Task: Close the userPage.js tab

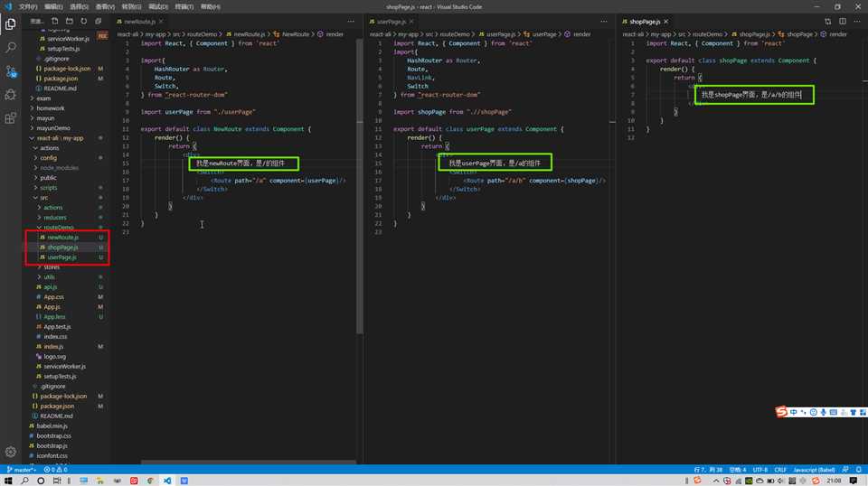Action: [411, 22]
